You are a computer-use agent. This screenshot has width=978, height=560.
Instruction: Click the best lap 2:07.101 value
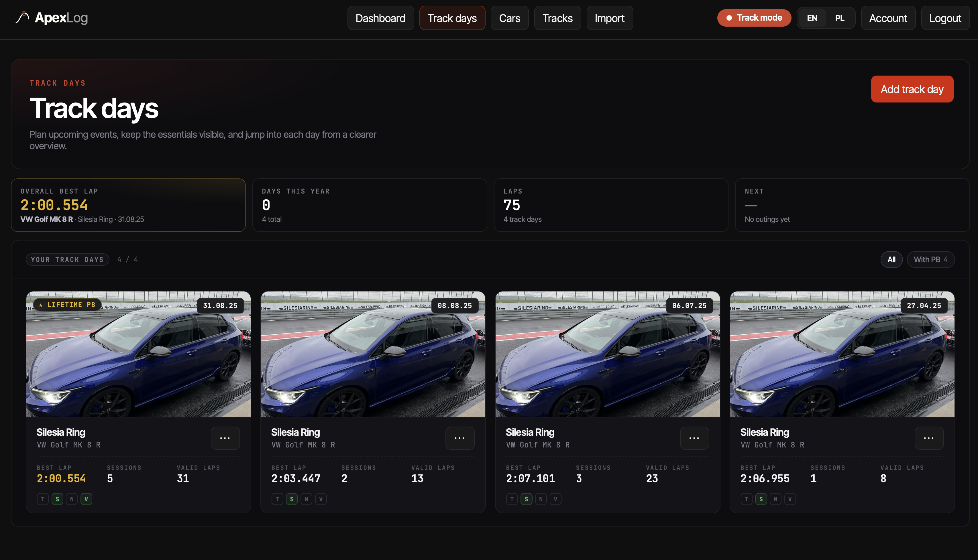click(531, 478)
